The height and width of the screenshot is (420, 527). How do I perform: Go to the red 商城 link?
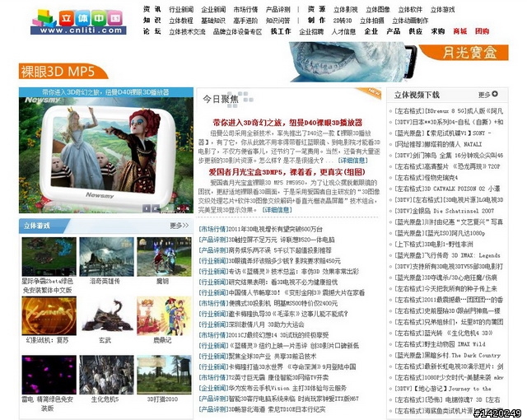coord(460,31)
